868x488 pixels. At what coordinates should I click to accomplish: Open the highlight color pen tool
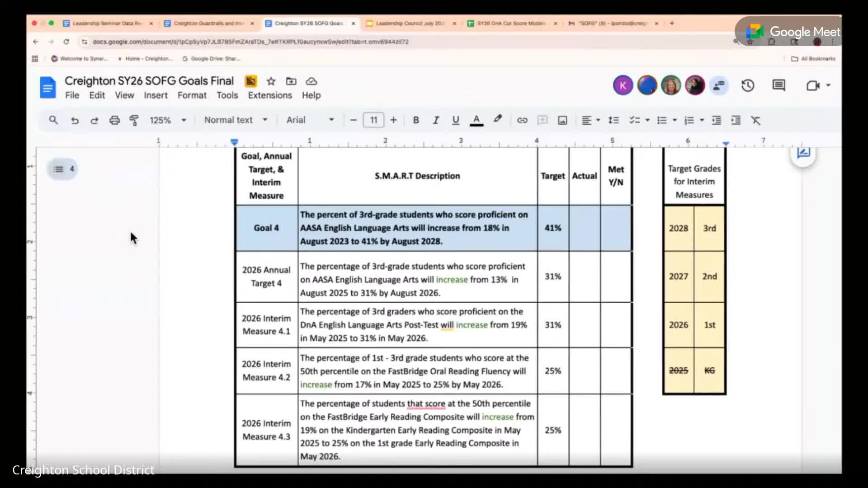coord(498,119)
